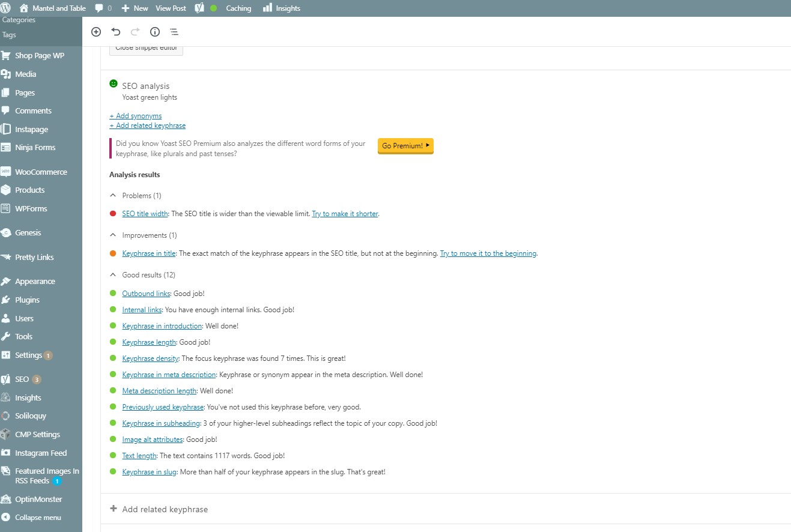791x532 pixels.
Task: Open Keyphrase in slug link
Action: pos(149,472)
